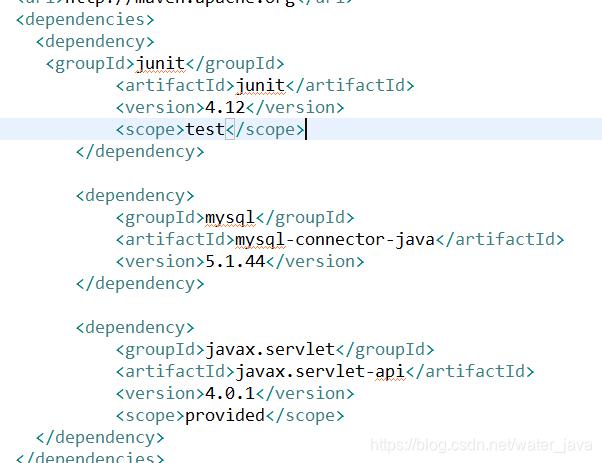Click mysql-connector-java artifactId text
The width and height of the screenshot is (602, 463).
click(x=334, y=240)
